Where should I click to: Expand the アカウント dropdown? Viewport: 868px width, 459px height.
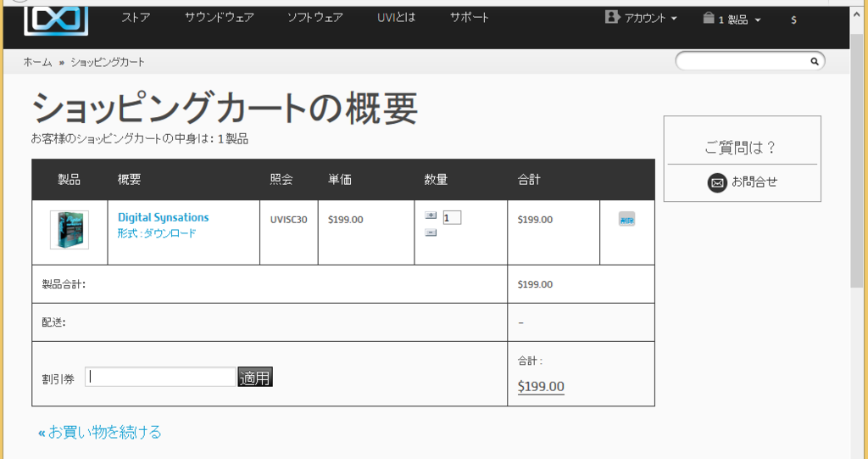[x=650, y=19]
